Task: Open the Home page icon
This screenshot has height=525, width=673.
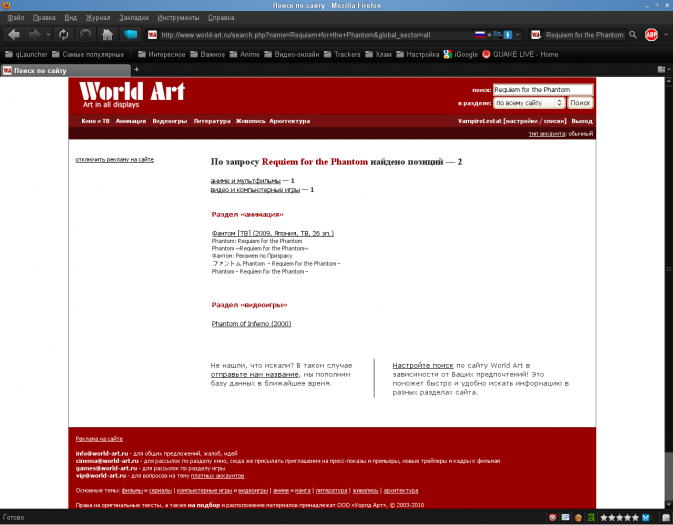Action: click(x=107, y=35)
